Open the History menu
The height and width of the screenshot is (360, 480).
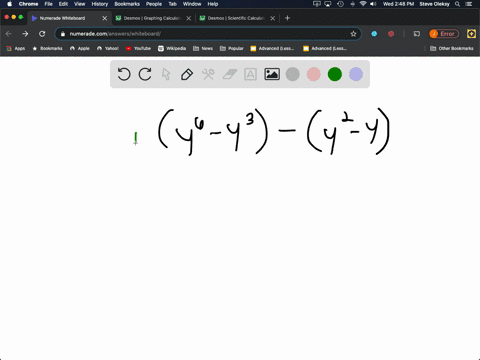coord(100,4)
